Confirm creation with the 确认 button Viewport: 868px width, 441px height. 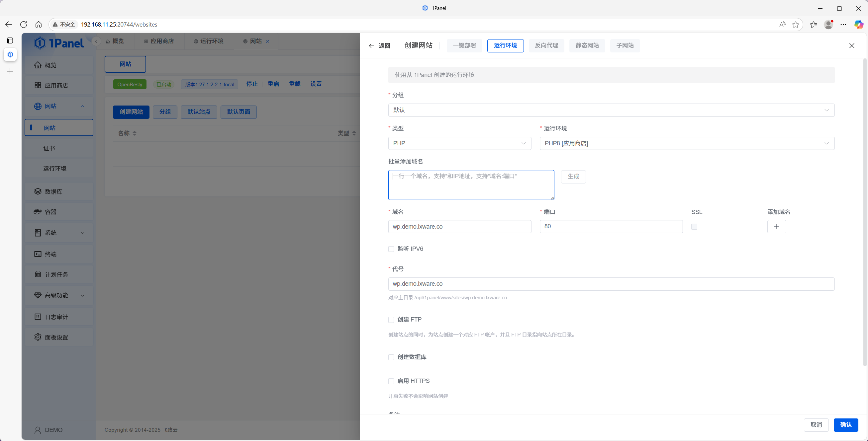tap(846, 425)
